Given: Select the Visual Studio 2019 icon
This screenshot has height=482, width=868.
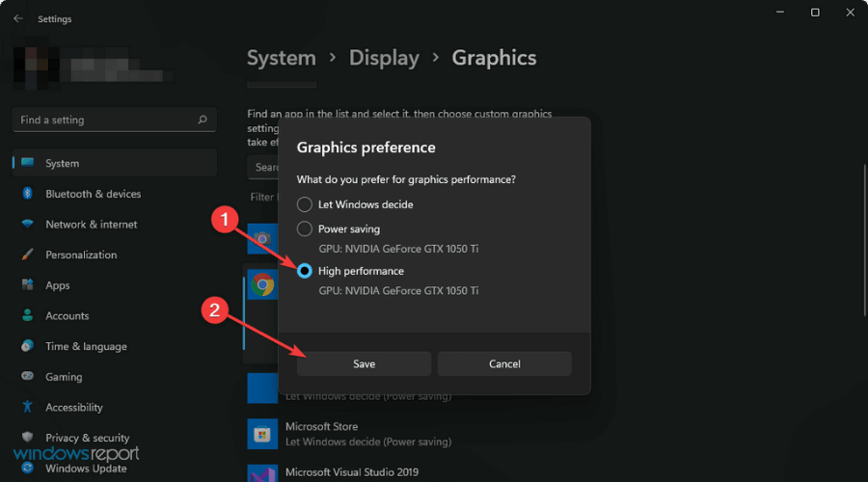Looking at the screenshot, I should pos(262,473).
